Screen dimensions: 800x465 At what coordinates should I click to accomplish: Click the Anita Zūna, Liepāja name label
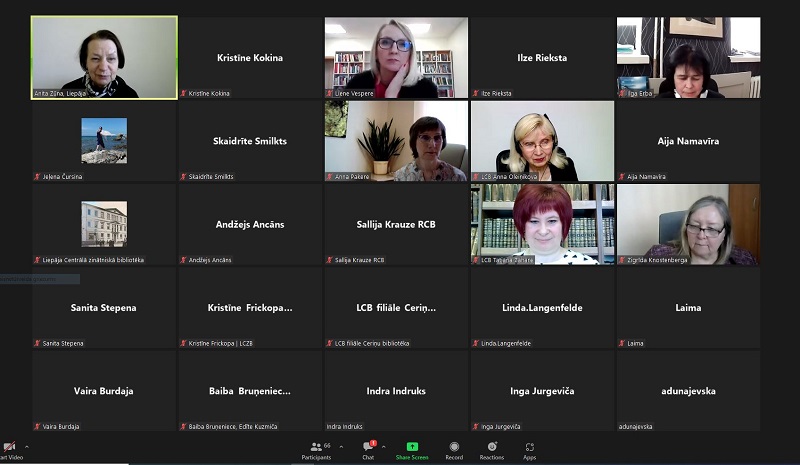click(x=60, y=93)
